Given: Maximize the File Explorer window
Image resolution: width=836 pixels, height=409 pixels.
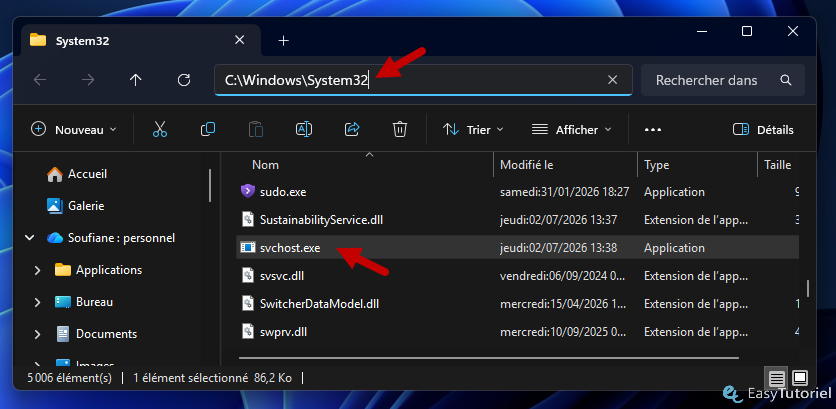Looking at the screenshot, I should [747, 31].
